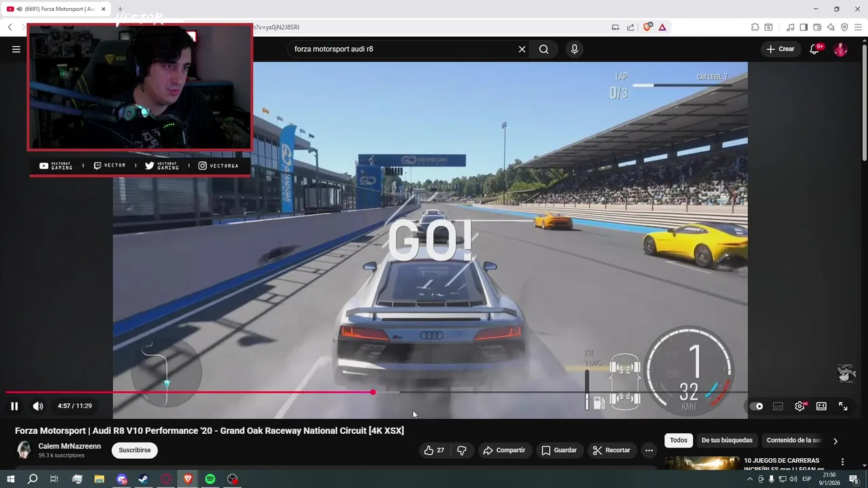The width and height of the screenshot is (868, 488).
Task: Clear the YouTube search text with X
Action: click(x=522, y=49)
